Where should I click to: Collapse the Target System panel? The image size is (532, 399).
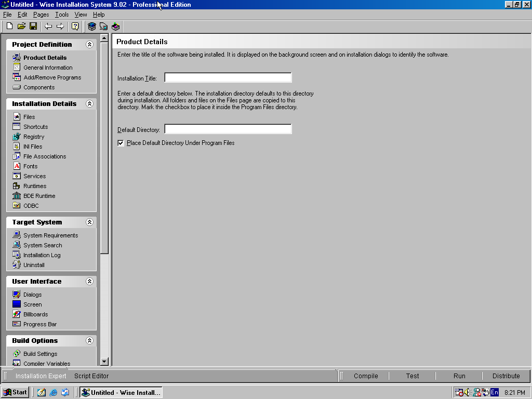(89, 222)
